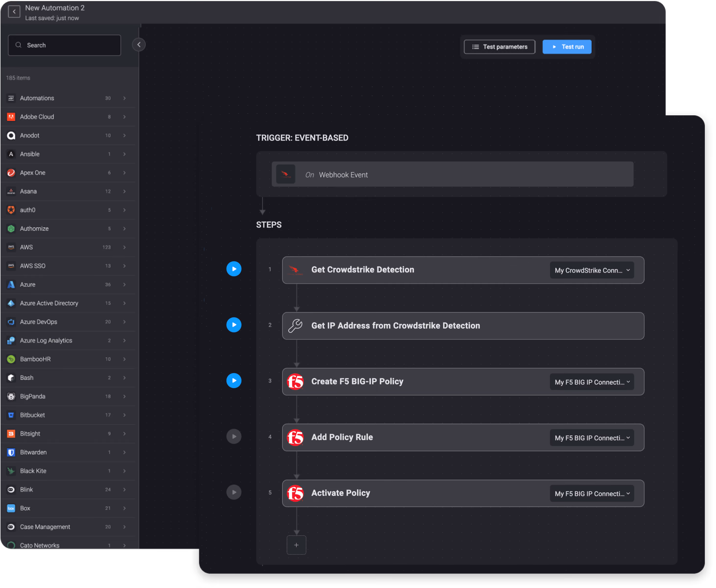The image size is (716, 588).
Task: Click the New Automation 2 title
Action: 55,8
